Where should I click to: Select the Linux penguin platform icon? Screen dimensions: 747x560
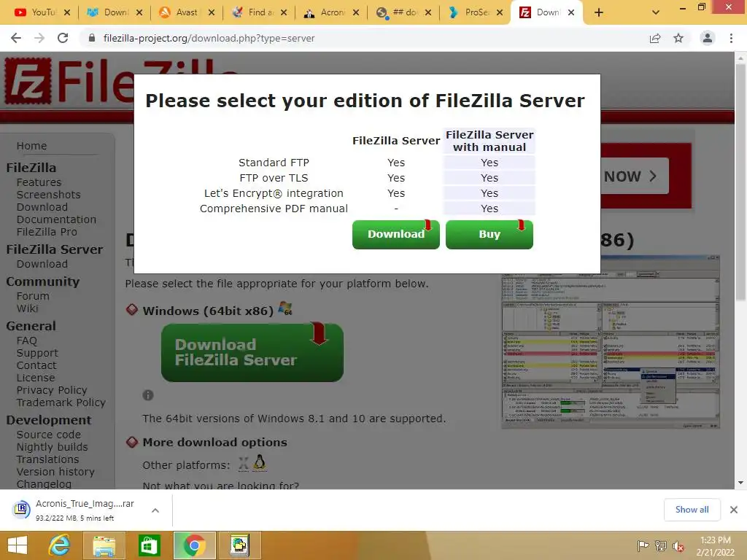tap(260, 463)
